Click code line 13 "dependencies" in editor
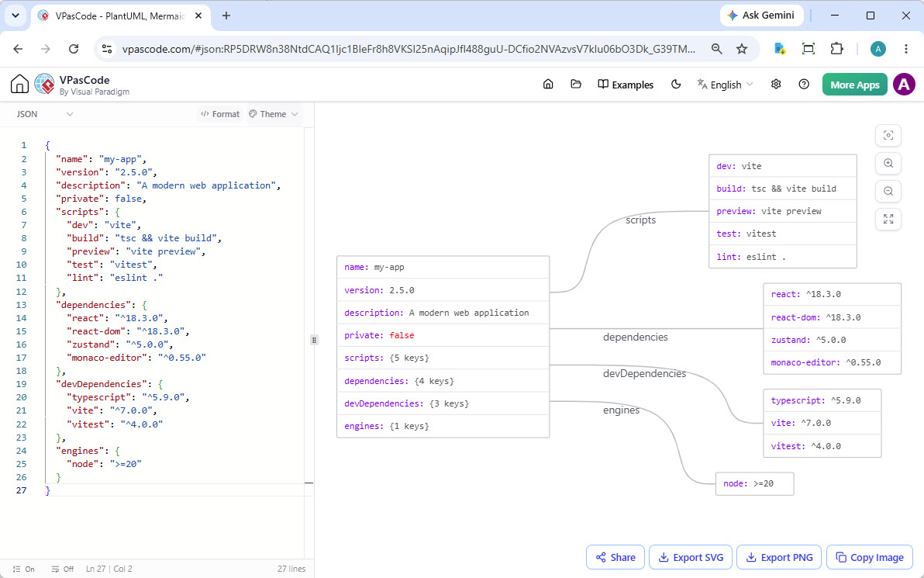Viewport: 924px width, 578px height. [102, 305]
